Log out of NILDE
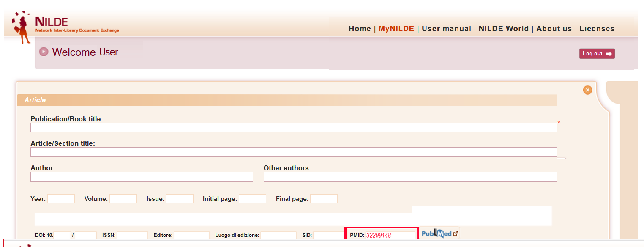644x247 pixels. click(x=597, y=54)
